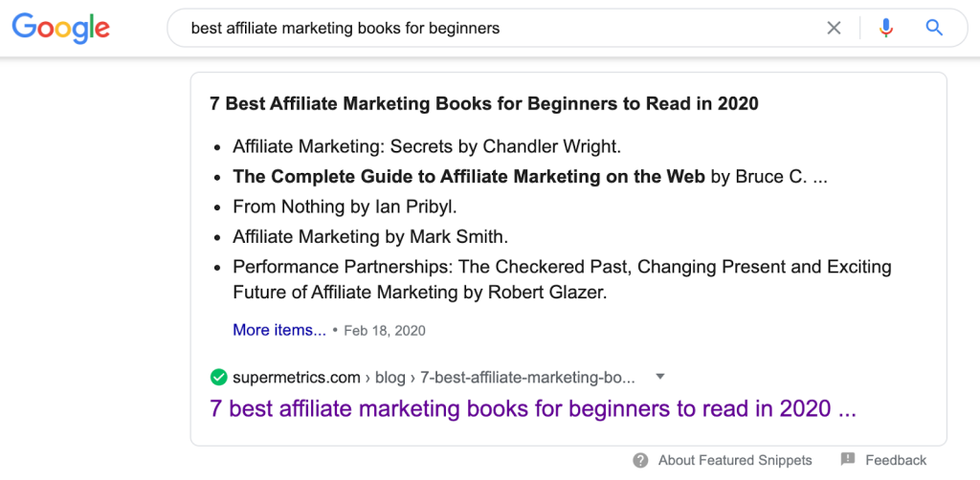980x480 pixels.
Task: Click the blue magnifying glass search icon
Action: pyautogui.click(x=934, y=28)
